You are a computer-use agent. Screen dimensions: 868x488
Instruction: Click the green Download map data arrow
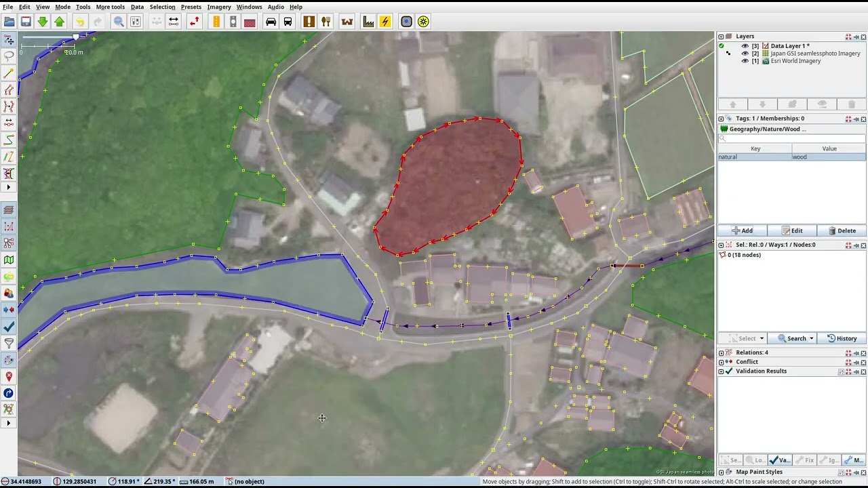pyautogui.click(x=43, y=22)
